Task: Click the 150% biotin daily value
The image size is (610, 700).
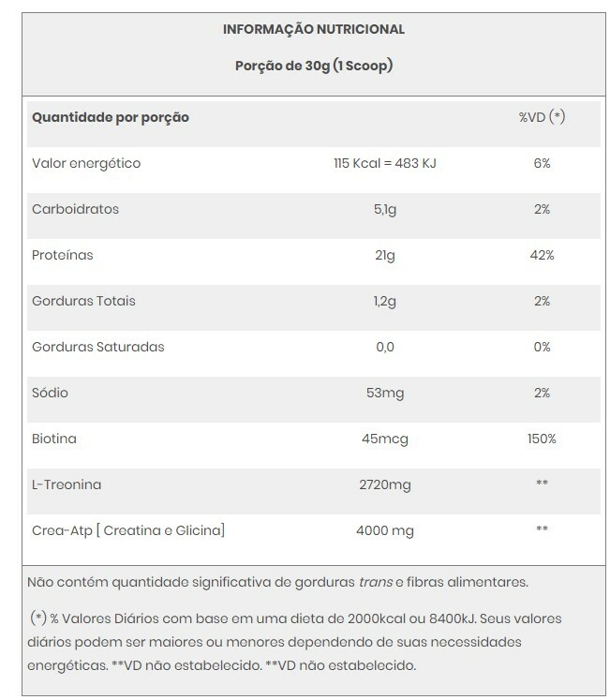Action: pyautogui.click(x=542, y=439)
